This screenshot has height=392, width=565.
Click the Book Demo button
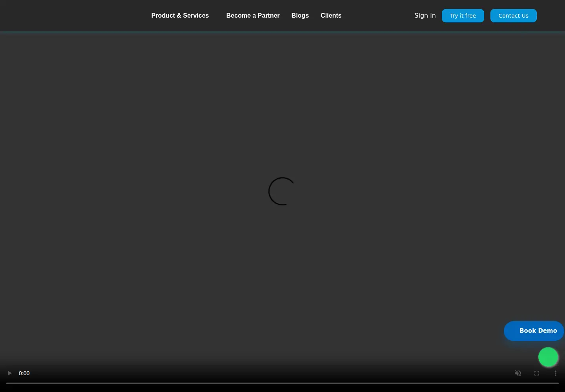click(x=534, y=331)
